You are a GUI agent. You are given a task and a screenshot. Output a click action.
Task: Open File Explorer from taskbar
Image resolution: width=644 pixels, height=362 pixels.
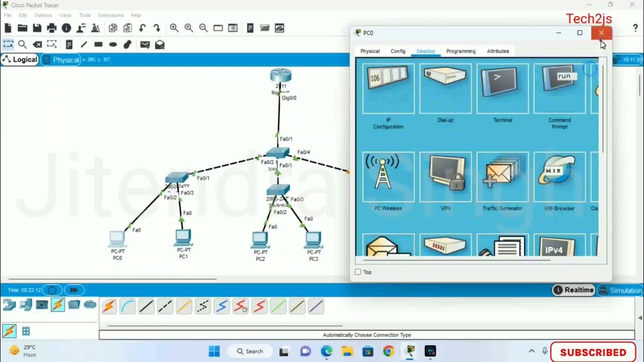[x=347, y=351]
